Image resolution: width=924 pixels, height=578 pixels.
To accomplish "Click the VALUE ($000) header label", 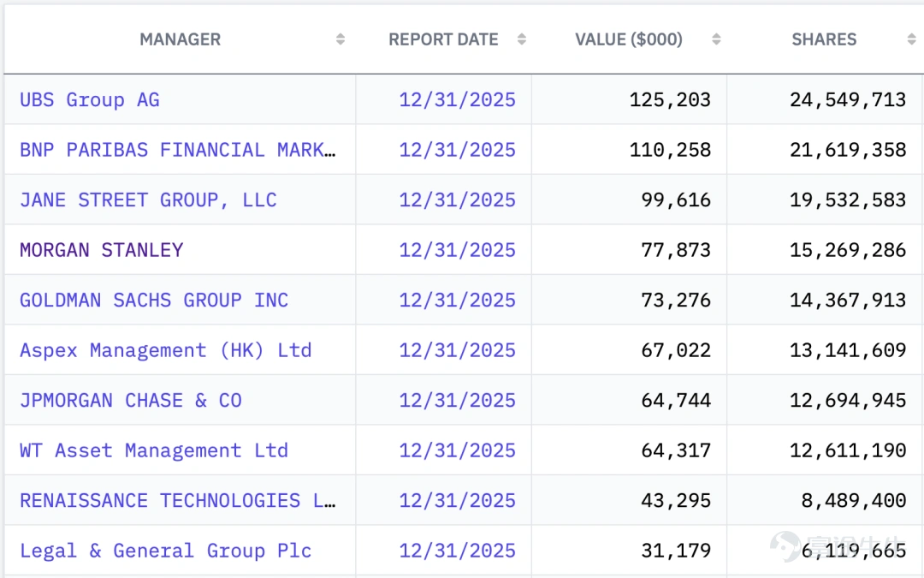I will 629,39.
